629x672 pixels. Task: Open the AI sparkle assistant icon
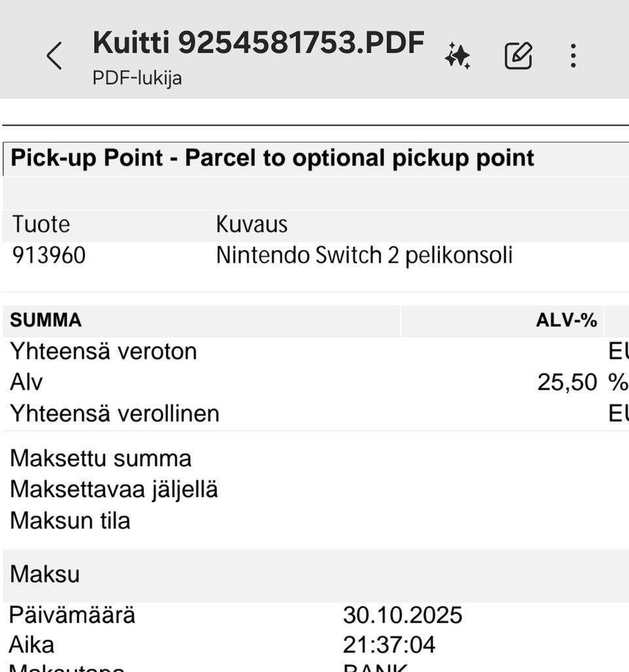click(457, 56)
